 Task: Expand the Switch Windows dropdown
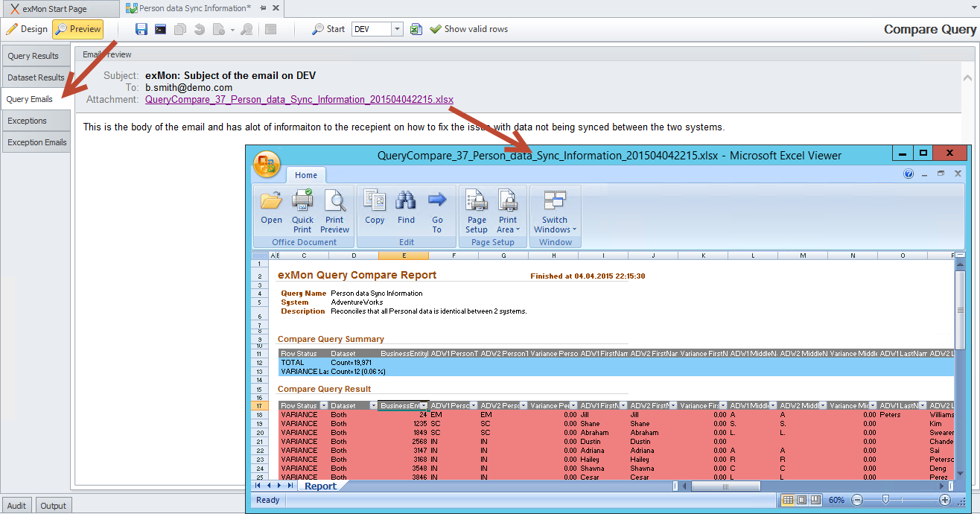555,211
